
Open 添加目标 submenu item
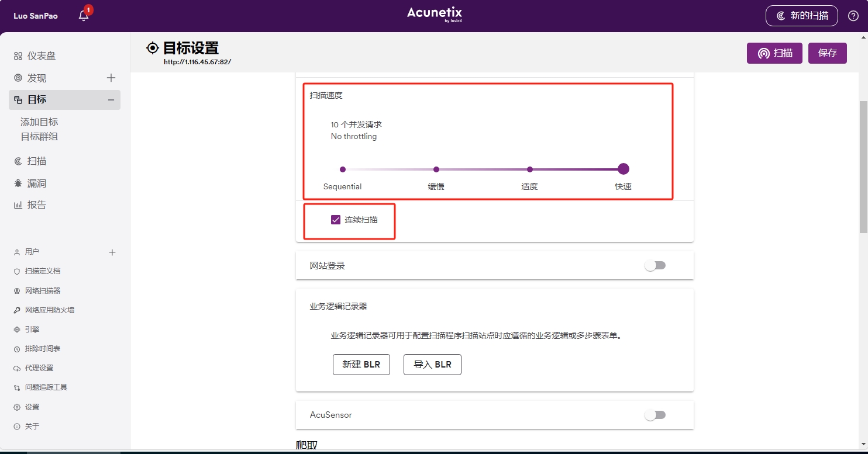pyautogui.click(x=39, y=122)
